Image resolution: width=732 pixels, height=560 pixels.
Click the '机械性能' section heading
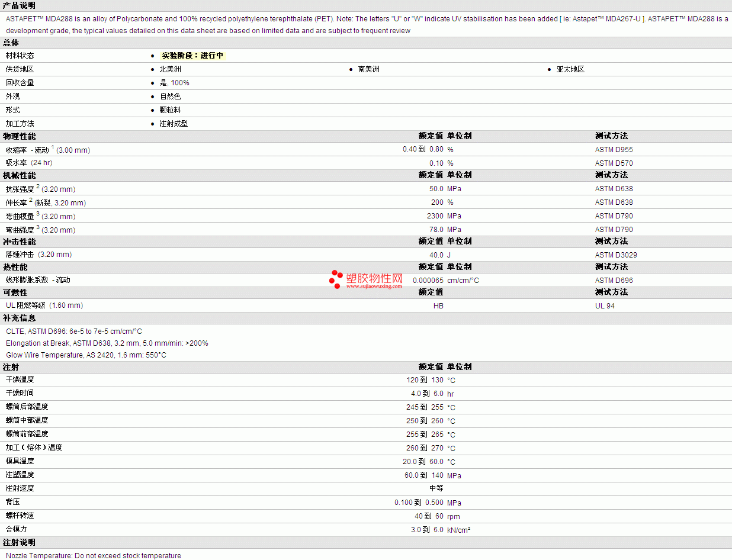click(19, 175)
